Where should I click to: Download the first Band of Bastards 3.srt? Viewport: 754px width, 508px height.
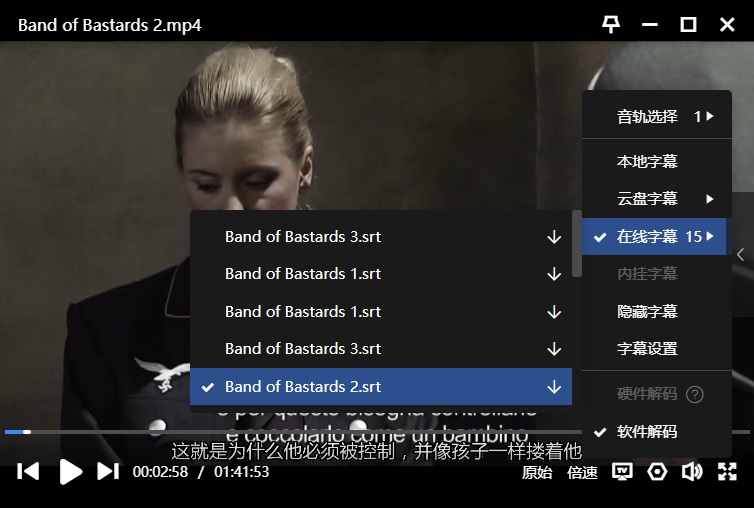tap(554, 237)
